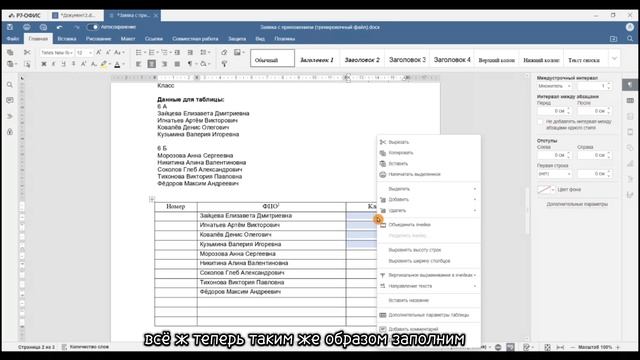Switch to the Макет tab
This screenshot has height=360, width=640.
128,39
